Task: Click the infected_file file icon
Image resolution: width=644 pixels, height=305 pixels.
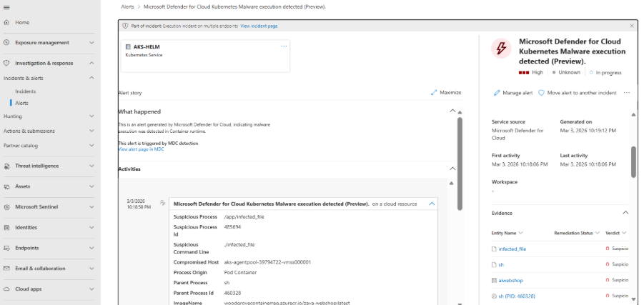Action: [494, 249]
